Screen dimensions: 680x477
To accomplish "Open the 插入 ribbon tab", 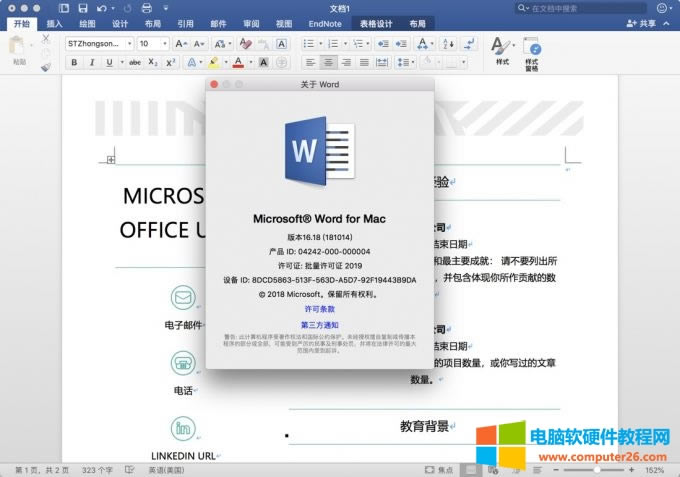I will coord(55,23).
